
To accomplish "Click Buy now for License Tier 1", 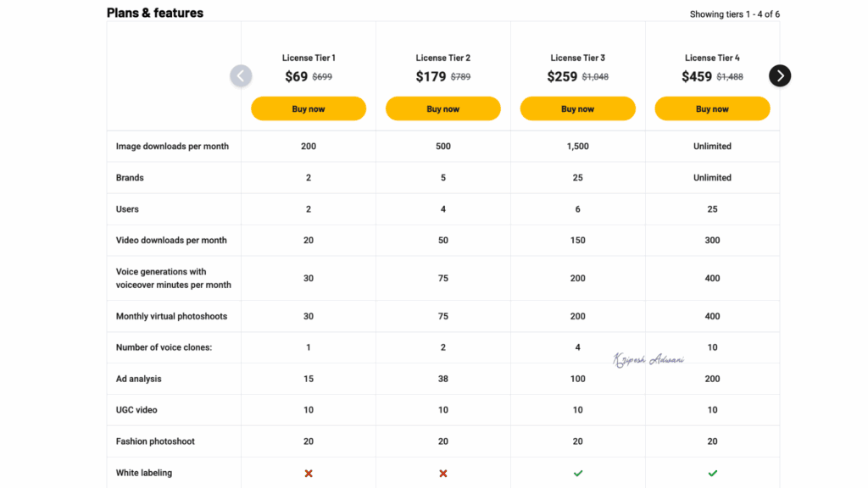I will coord(308,108).
